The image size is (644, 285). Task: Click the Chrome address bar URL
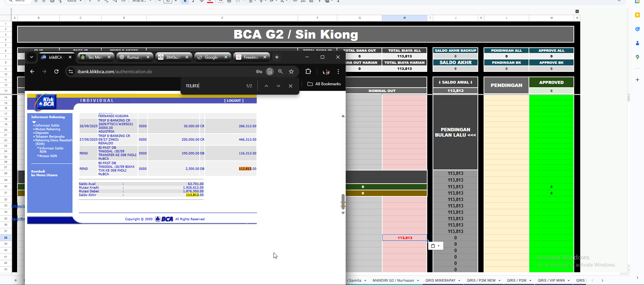[115, 72]
